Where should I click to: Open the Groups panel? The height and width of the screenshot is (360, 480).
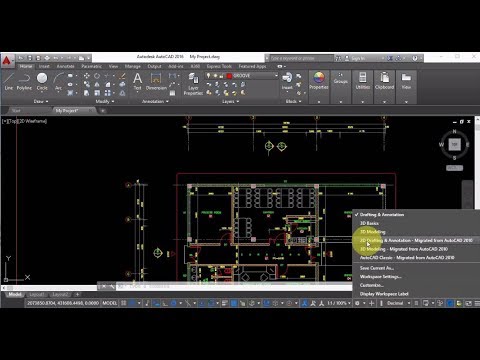pyautogui.click(x=341, y=87)
